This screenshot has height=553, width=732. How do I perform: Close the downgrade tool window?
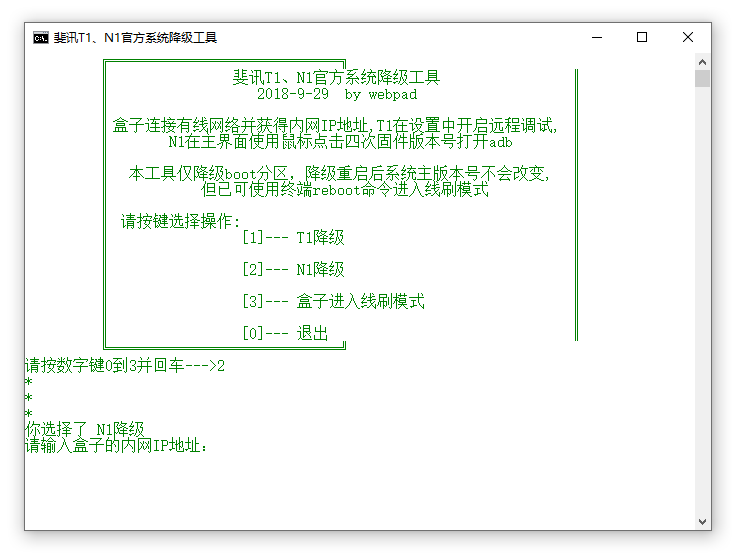pyautogui.click(x=688, y=38)
